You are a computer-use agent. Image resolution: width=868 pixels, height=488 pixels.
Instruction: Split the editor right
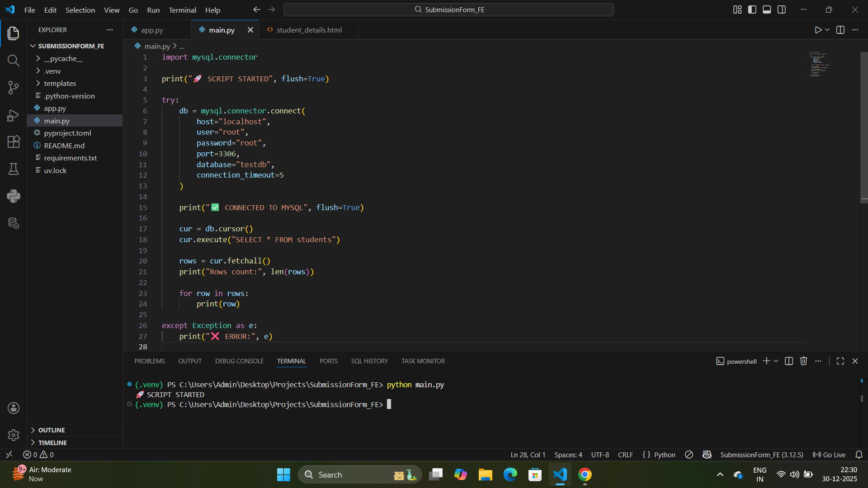click(840, 30)
